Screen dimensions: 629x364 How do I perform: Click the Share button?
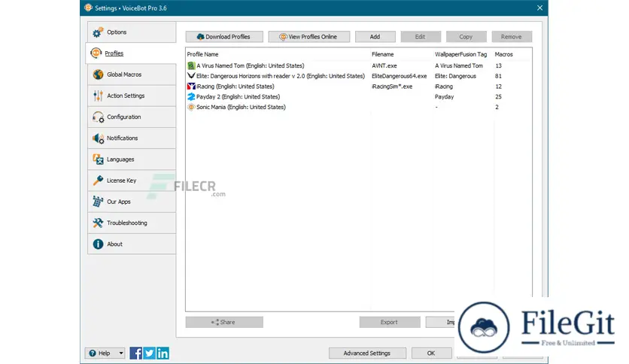[224, 323]
